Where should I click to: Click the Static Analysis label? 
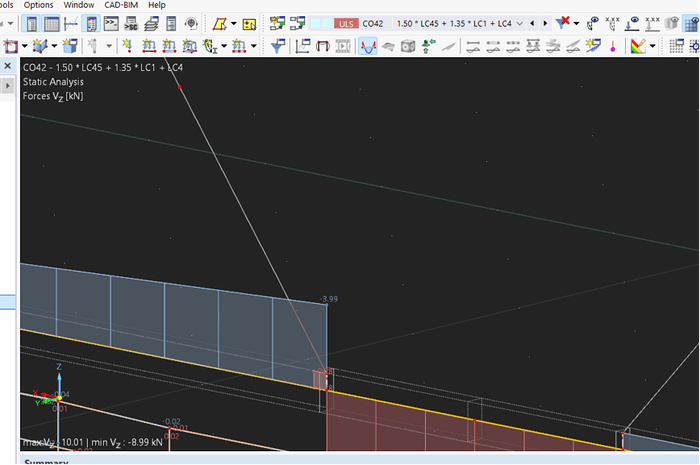53,82
